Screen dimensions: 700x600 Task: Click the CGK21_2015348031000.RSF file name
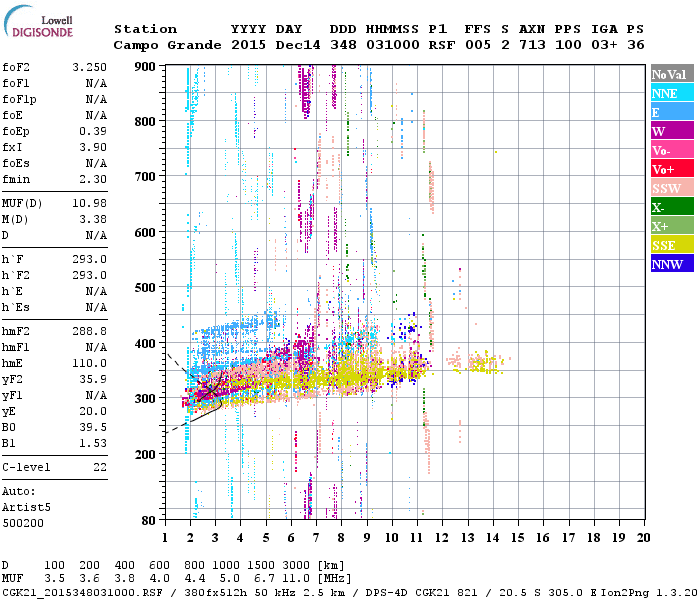point(83,593)
